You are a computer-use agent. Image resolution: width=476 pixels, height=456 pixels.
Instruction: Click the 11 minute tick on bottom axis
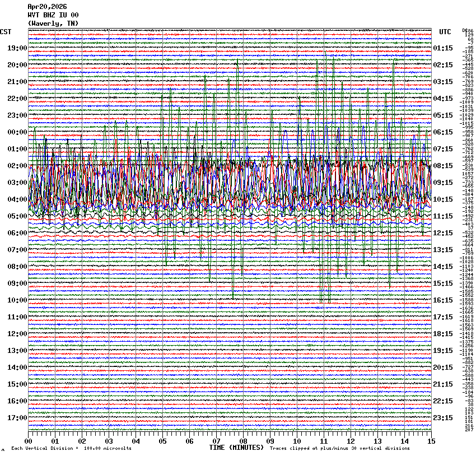click(324, 441)
